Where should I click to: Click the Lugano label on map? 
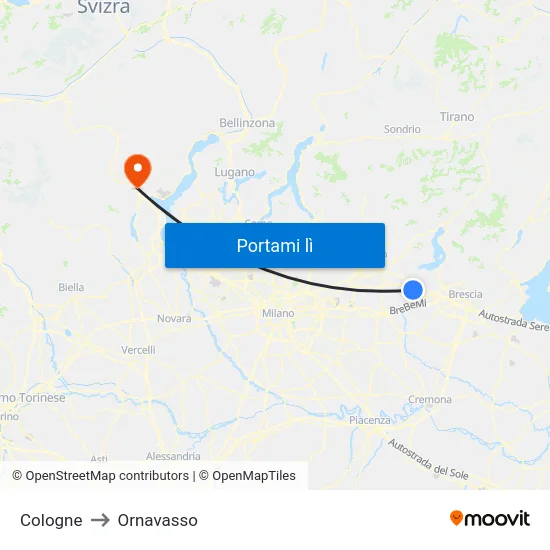234,172
